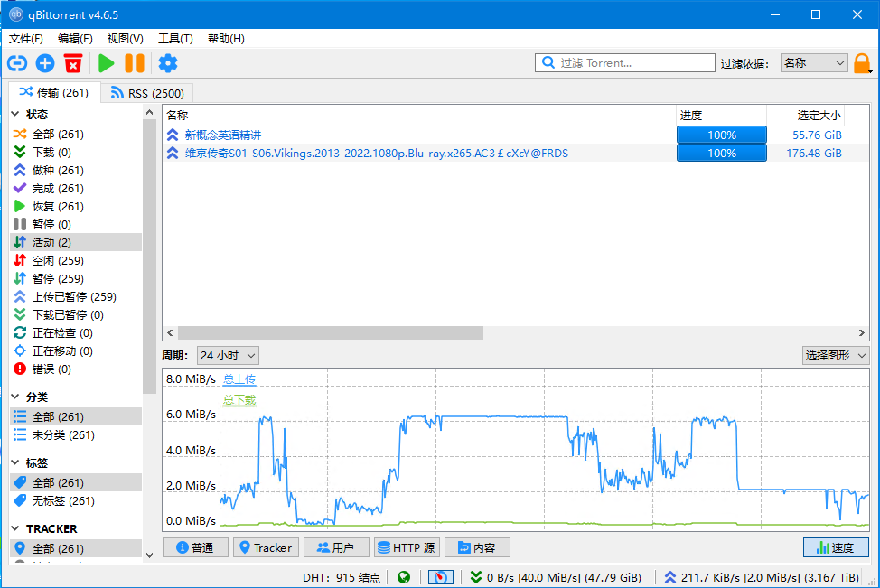The height and width of the screenshot is (588, 880).
Task: Open the 内容 content panel
Action: (477, 547)
